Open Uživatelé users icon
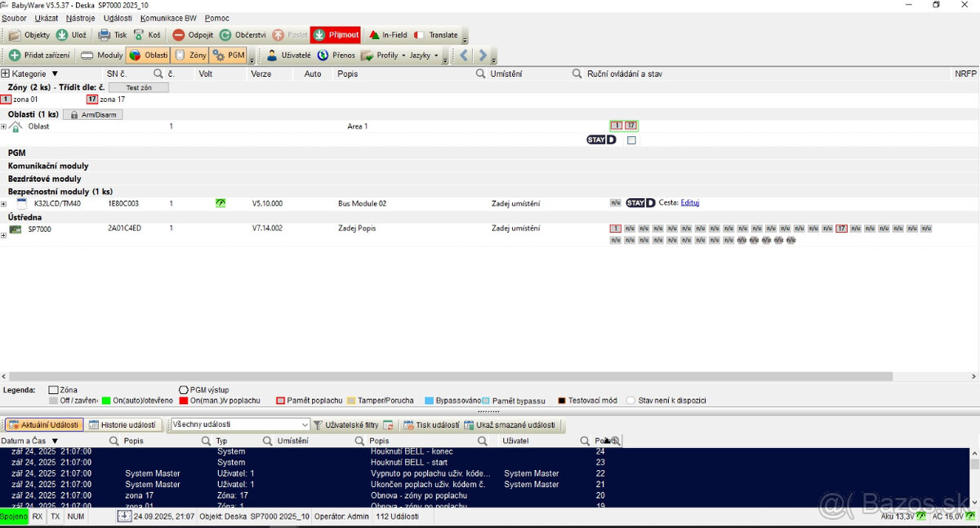 [x=273, y=55]
